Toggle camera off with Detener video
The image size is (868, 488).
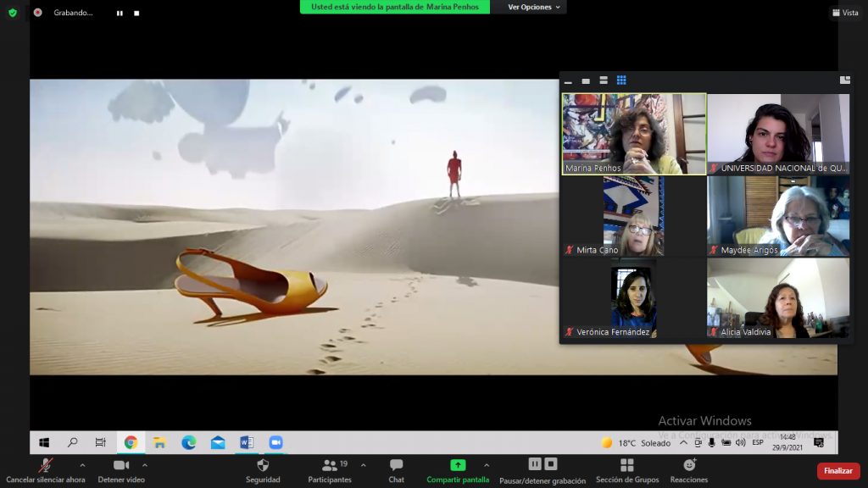click(121, 469)
